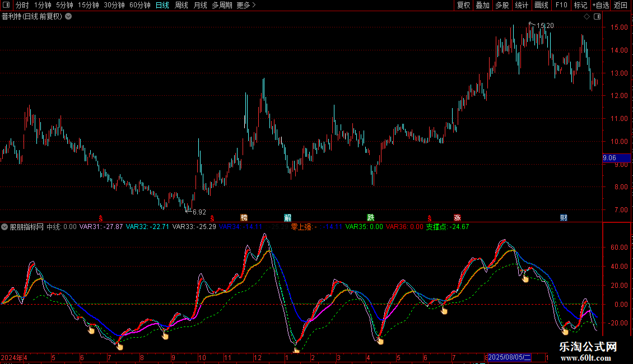This screenshot has height=364, width=633.
Task: Click the 财 financial info marker
Action: pos(564,217)
